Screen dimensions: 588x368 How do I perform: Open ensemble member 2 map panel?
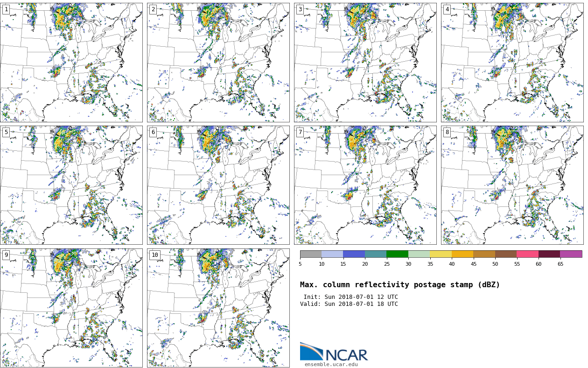(x=218, y=63)
